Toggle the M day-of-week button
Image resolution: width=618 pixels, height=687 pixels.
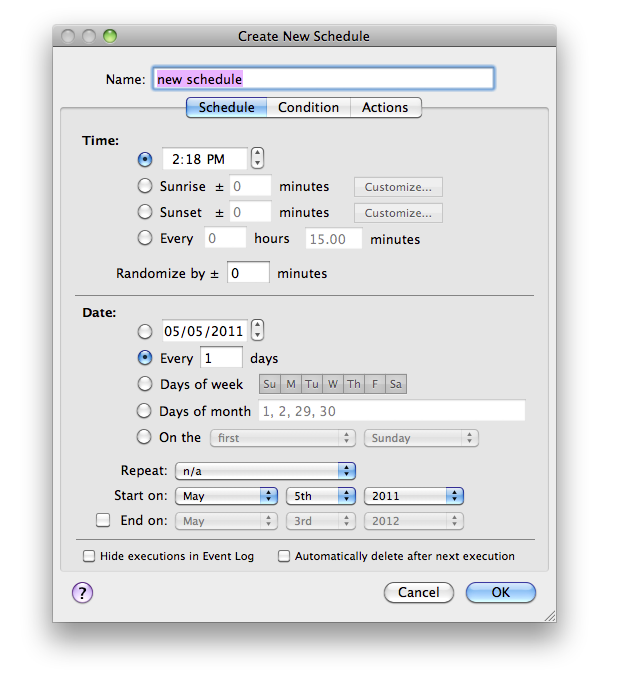[291, 384]
